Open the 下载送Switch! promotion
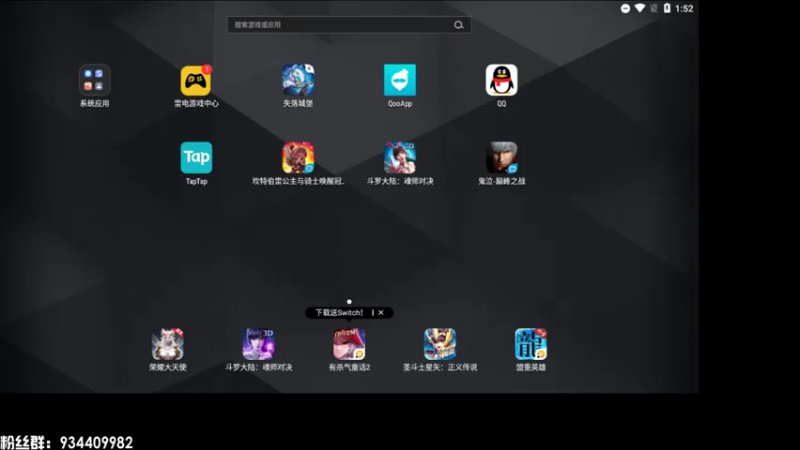 [x=339, y=313]
